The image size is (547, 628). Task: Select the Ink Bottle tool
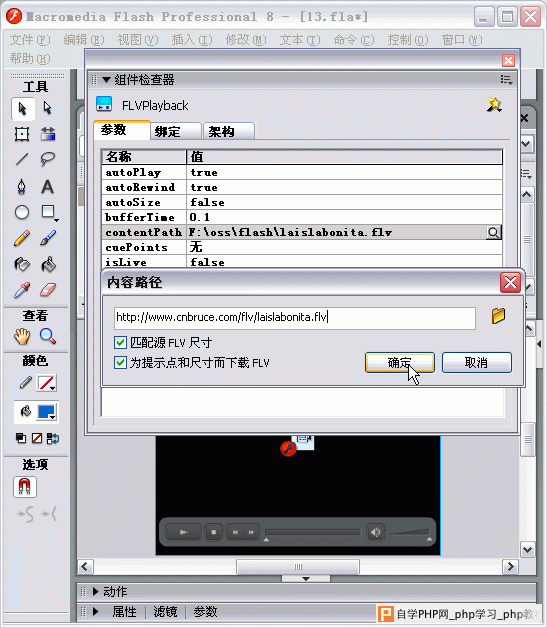pyautogui.click(x=22, y=264)
